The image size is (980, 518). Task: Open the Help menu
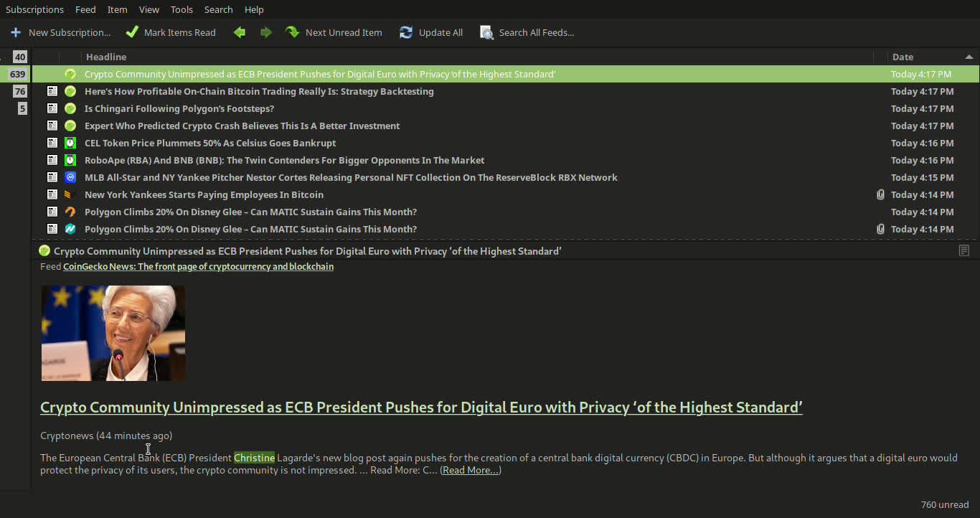[x=254, y=9]
